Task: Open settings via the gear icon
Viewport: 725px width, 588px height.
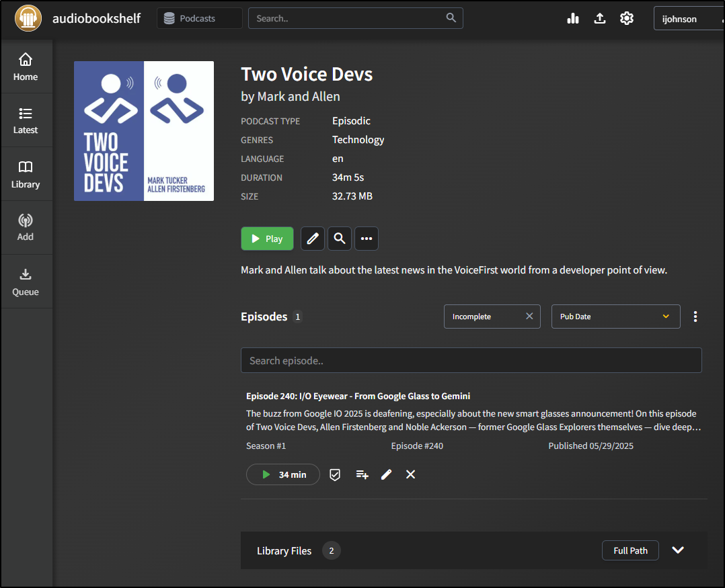Action: coord(627,18)
